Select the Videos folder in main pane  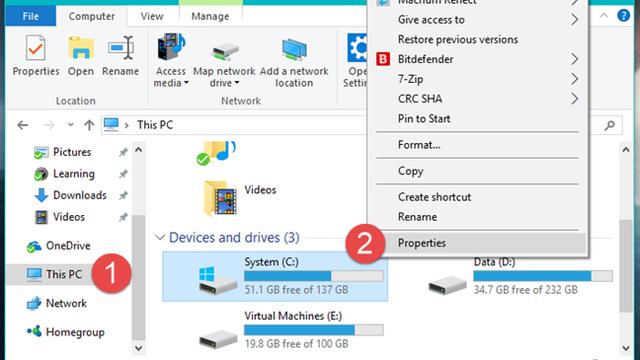(x=240, y=198)
